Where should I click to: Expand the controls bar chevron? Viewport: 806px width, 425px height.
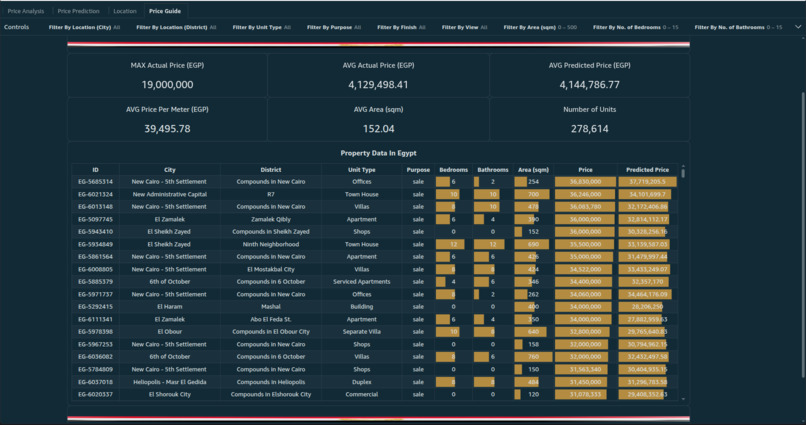(798, 27)
